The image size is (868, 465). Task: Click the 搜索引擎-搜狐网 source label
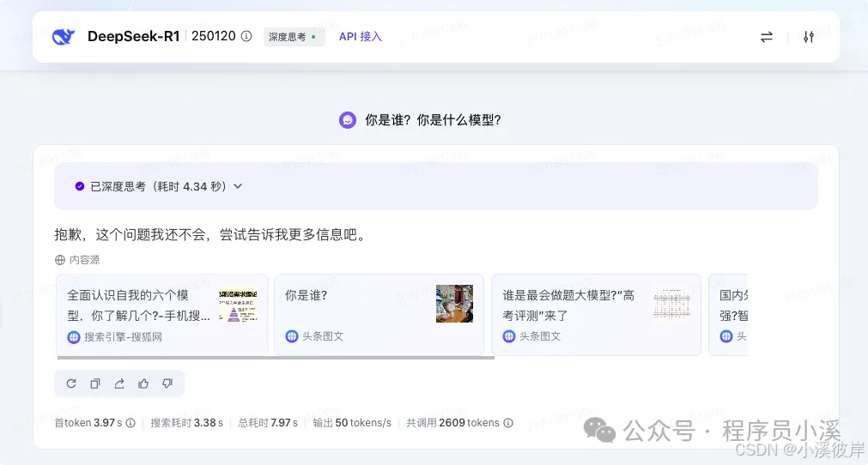[x=123, y=336]
